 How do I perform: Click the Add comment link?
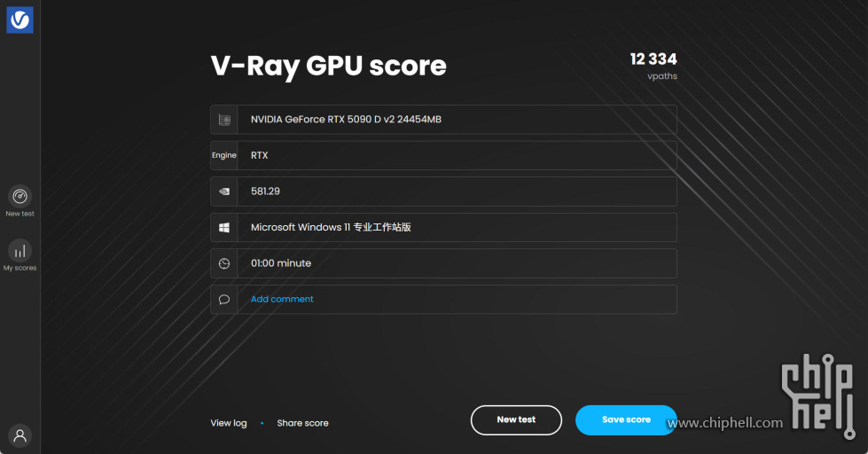(282, 300)
